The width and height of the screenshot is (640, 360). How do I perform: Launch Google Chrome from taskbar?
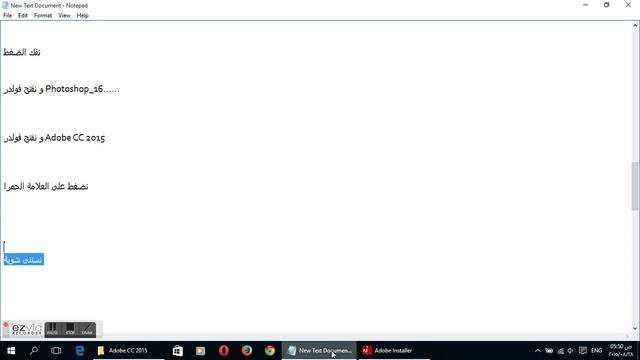pos(269,351)
